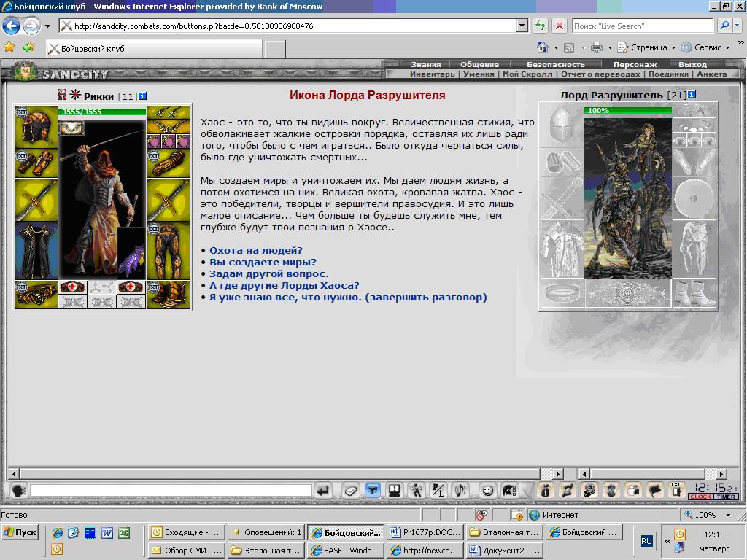Expand the Live Search options dropdown

pyautogui.click(x=738, y=26)
